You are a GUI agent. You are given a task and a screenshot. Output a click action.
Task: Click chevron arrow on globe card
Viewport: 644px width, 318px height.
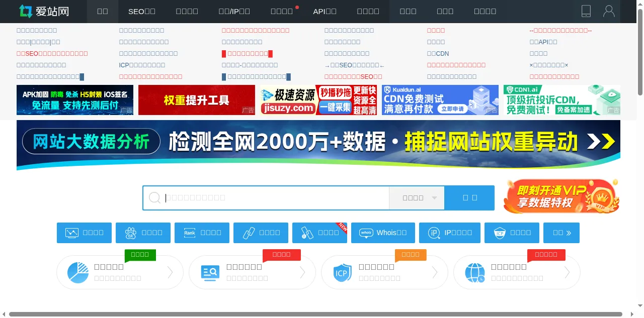567,272
